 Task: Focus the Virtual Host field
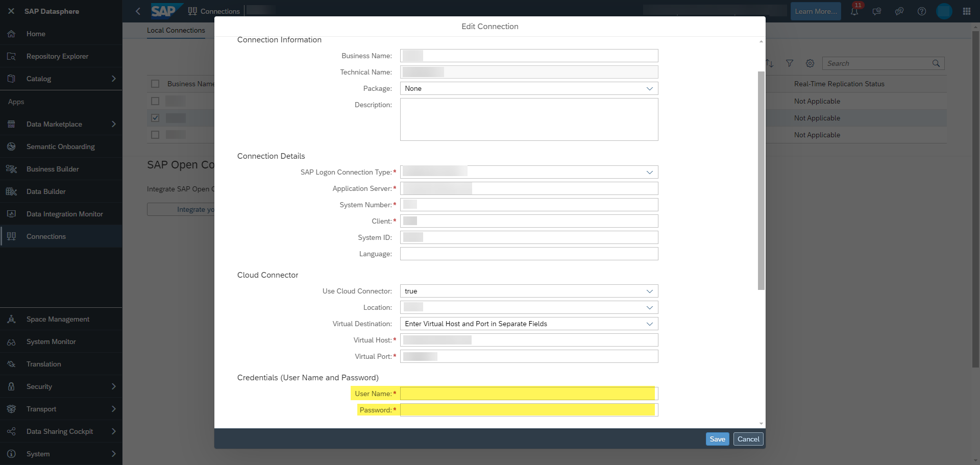tap(529, 340)
